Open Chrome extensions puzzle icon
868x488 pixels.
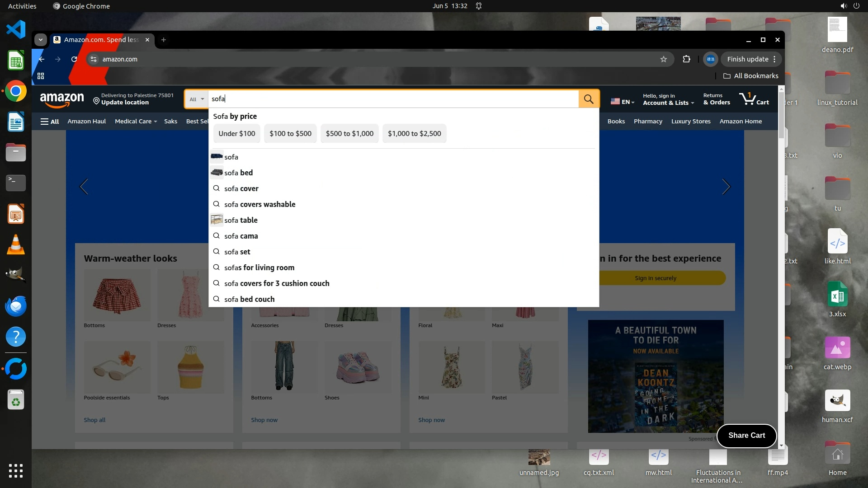click(x=686, y=59)
